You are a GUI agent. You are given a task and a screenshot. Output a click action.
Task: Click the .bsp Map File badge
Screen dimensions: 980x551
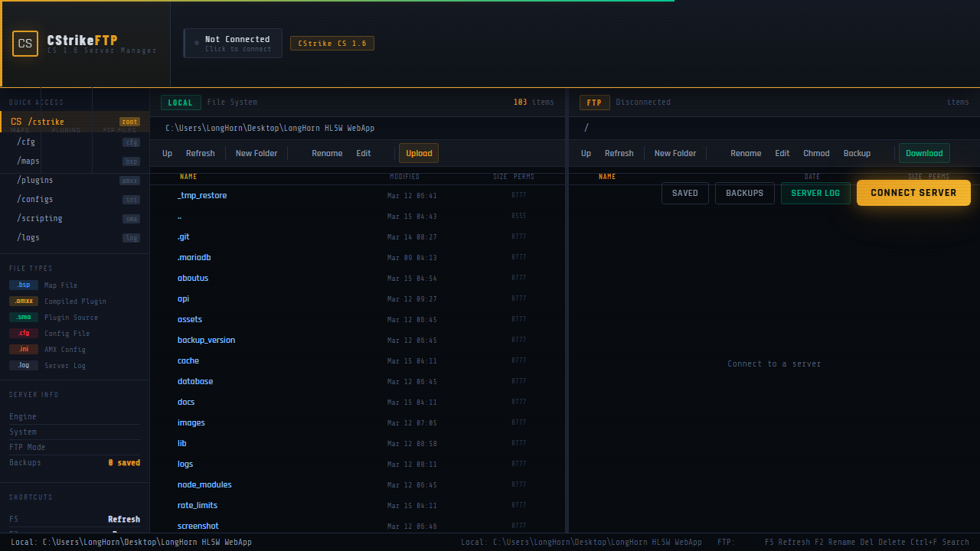[24, 285]
